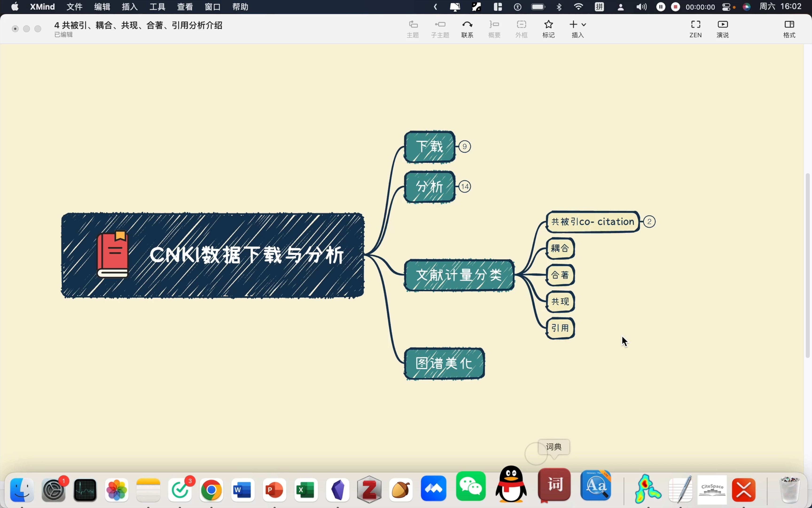Select the 共被引co- citation subtopic

[593, 222]
